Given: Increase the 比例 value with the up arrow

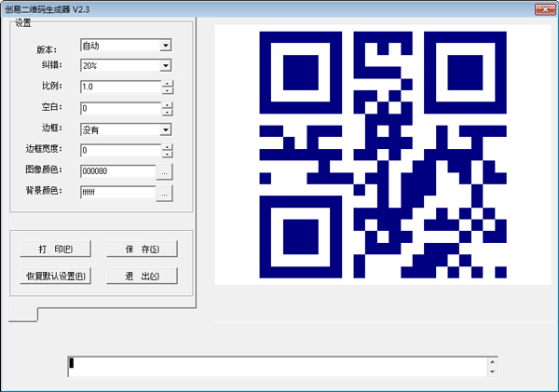Looking at the screenshot, I should tap(167, 84).
